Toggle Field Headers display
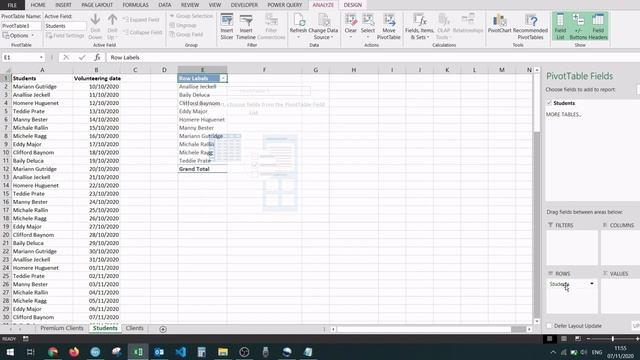Viewport: 640px width, 360px height. point(598,26)
